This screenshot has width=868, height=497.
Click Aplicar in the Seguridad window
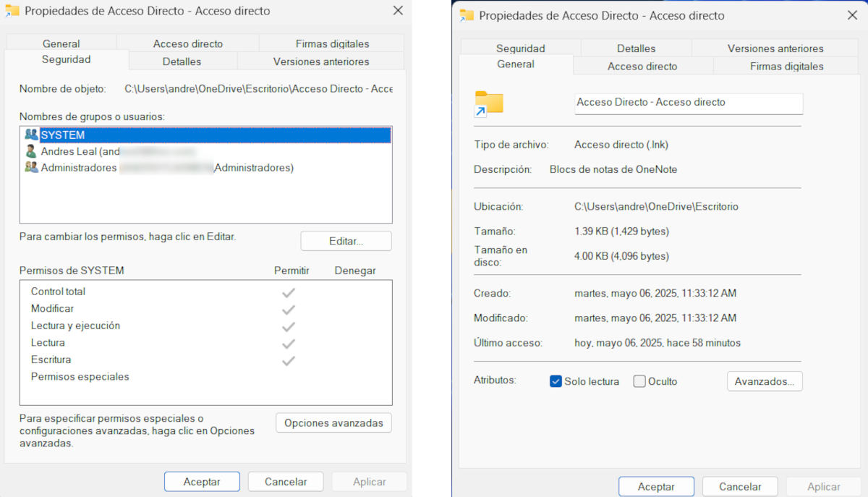point(370,481)
